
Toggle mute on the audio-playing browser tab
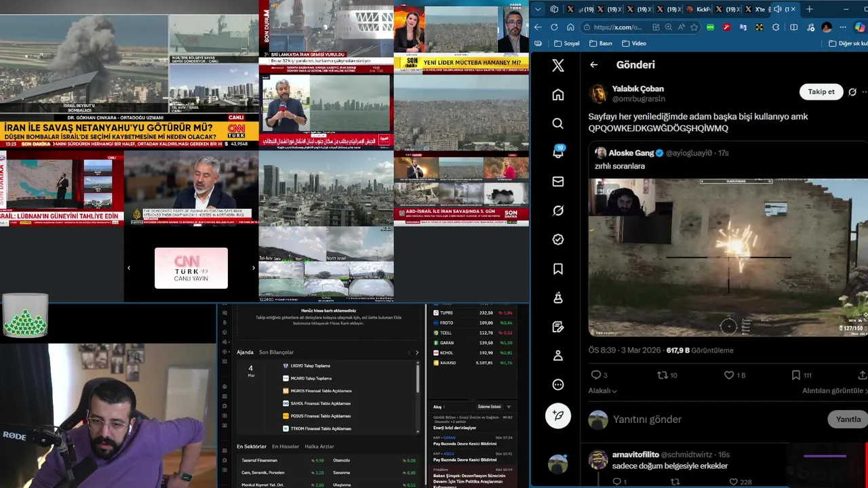pos(777,9)
